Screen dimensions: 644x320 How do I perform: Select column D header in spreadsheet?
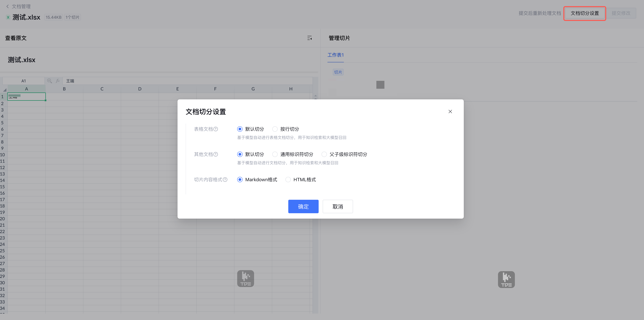coord(140,89)
